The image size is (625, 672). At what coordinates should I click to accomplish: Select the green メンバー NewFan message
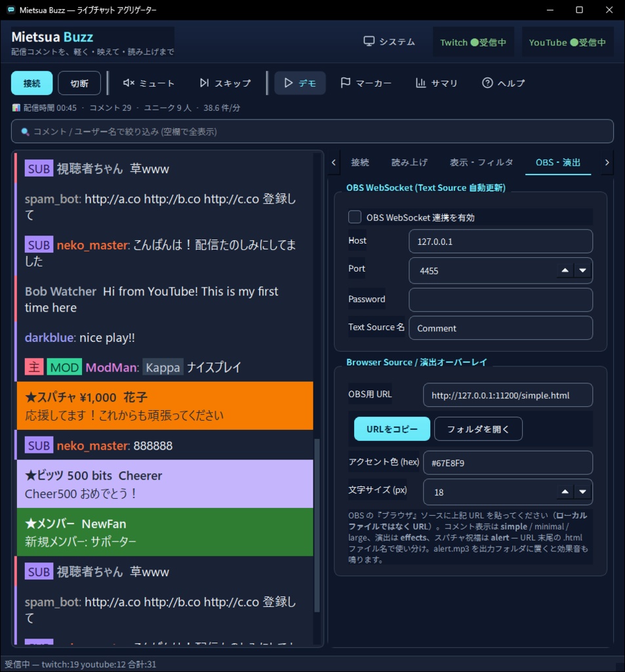coord(165,532)
